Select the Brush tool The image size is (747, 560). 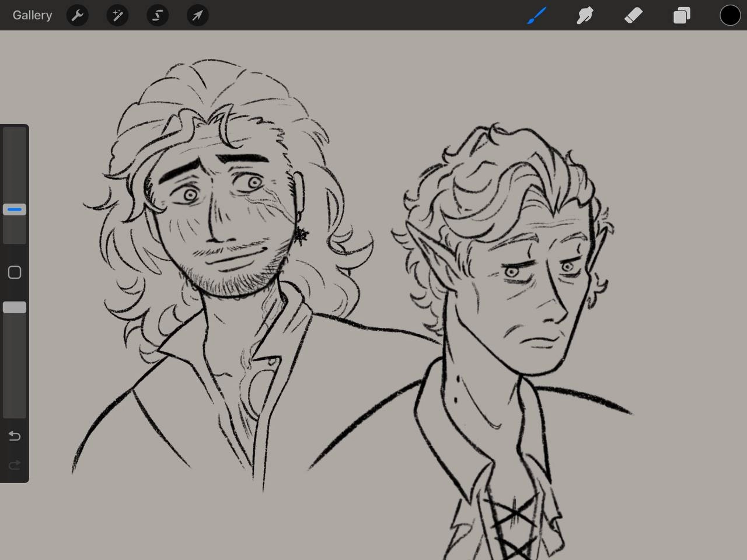(536, 15)
